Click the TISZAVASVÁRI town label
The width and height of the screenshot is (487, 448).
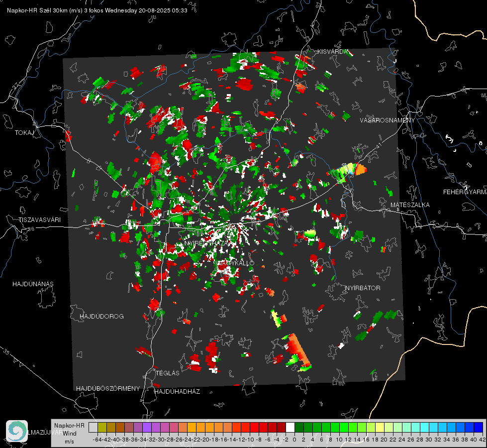click(x=39, y=220)
